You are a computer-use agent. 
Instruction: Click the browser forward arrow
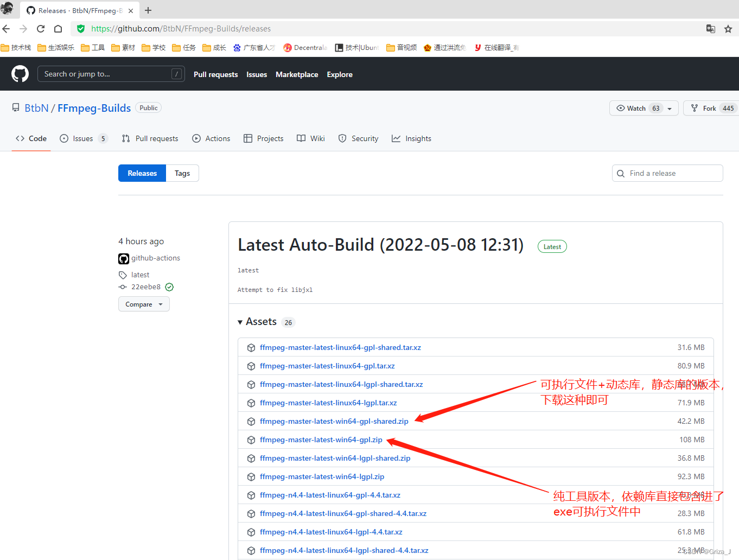(23, 29)
